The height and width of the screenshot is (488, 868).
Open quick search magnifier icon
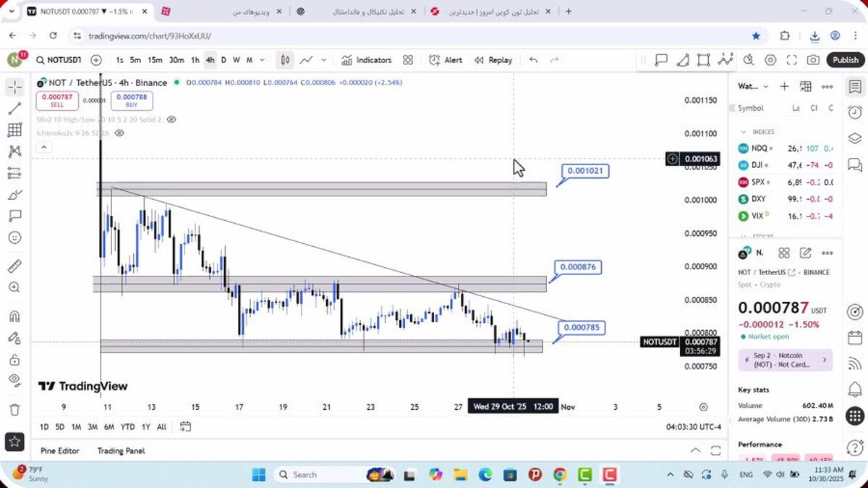[x=749, y=60]
